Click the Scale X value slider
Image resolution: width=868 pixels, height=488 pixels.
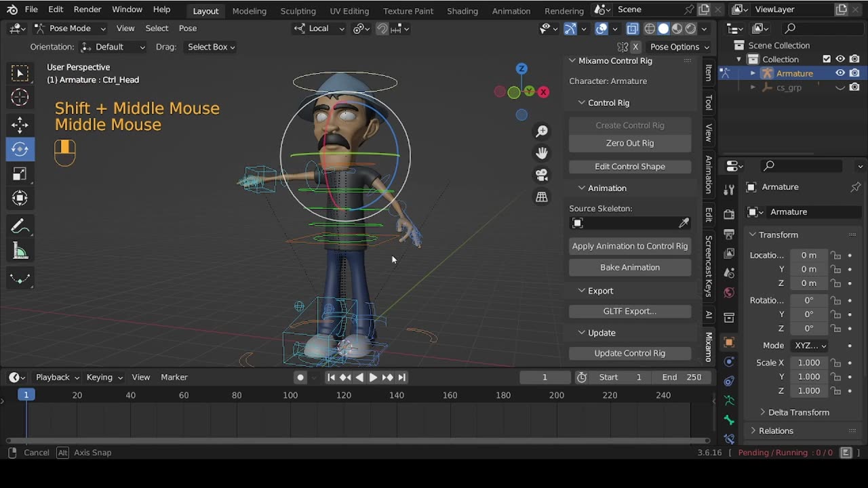[808, 363]
